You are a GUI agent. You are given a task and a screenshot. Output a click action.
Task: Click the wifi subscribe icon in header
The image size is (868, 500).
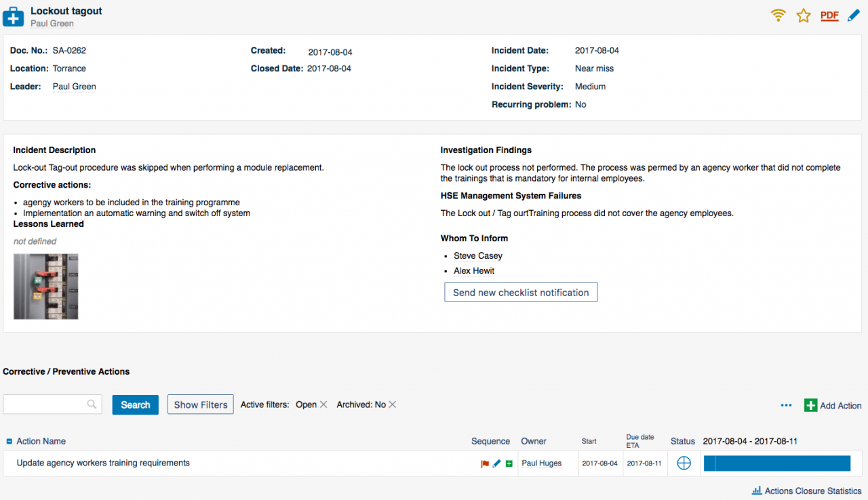click(778, 16)
